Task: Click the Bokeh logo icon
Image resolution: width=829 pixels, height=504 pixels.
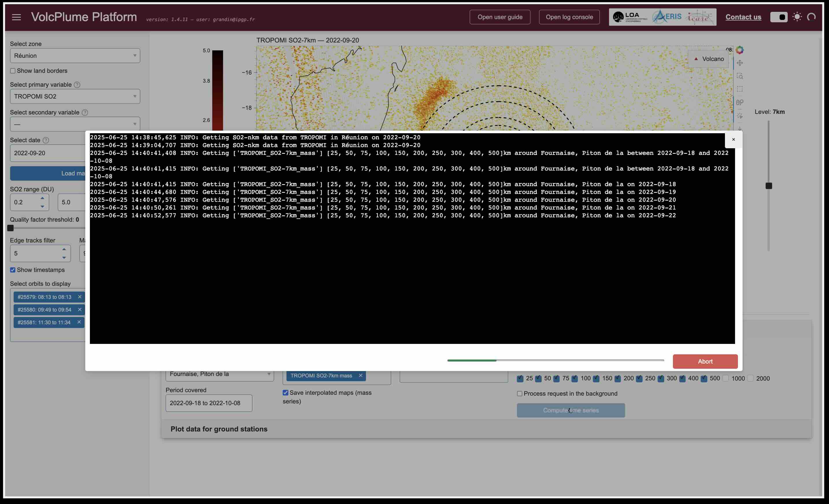Action: [x=739, y=50]
